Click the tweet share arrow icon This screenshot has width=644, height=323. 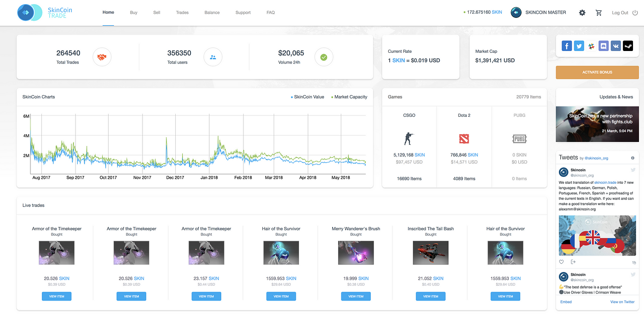coord(573,262)
